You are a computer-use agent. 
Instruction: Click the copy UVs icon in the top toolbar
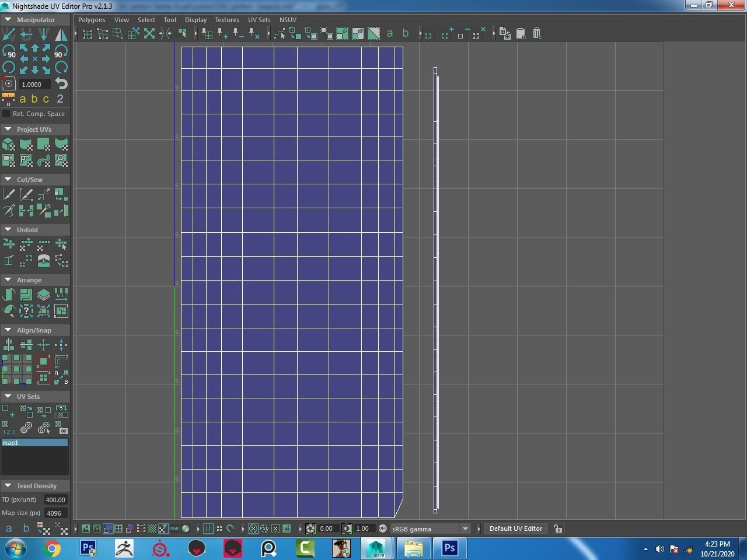click(x=505, y=34)
